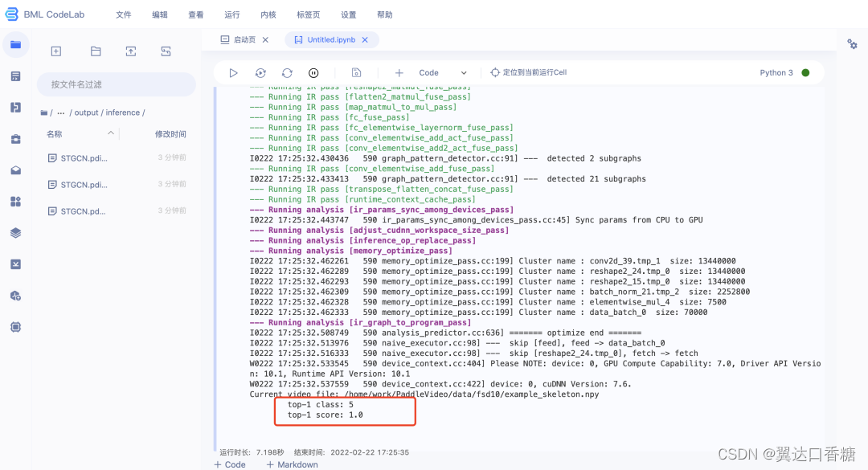Click the ellipsis breadcrumb segment
868x470 pixels.
point(61,113)
